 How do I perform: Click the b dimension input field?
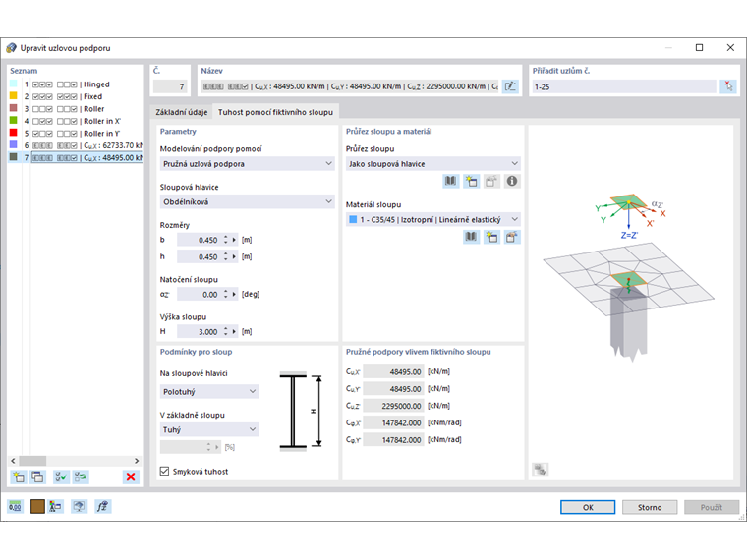tap(199, 240)
